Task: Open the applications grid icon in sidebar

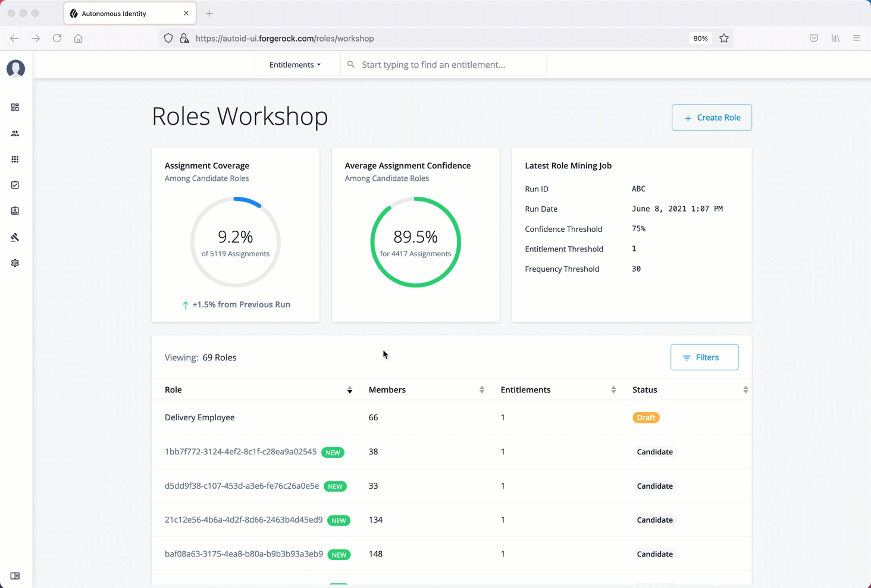Action: click(15, 159)
